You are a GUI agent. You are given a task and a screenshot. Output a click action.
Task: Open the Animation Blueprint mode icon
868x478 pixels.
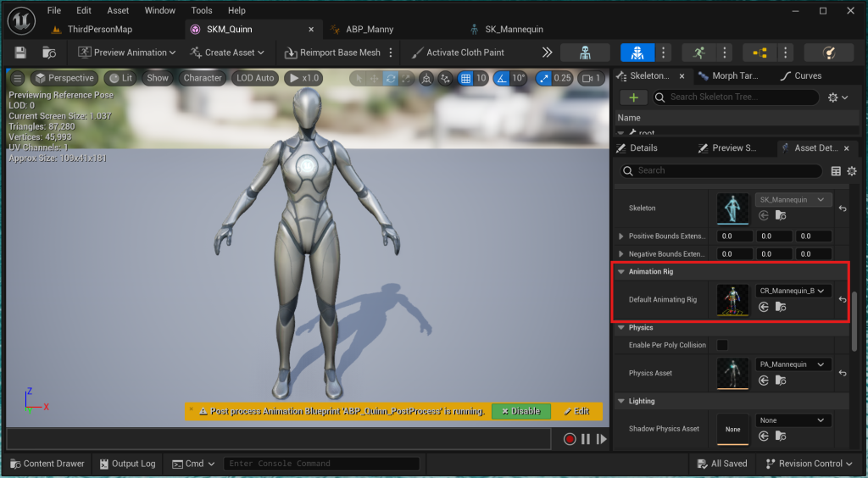(x=759, y=53)
